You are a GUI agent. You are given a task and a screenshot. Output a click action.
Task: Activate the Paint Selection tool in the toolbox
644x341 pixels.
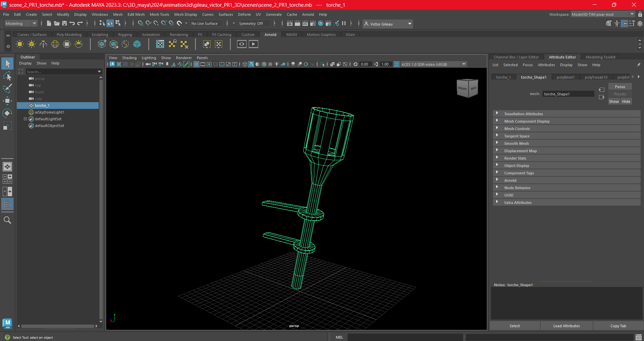pos(7,88)
